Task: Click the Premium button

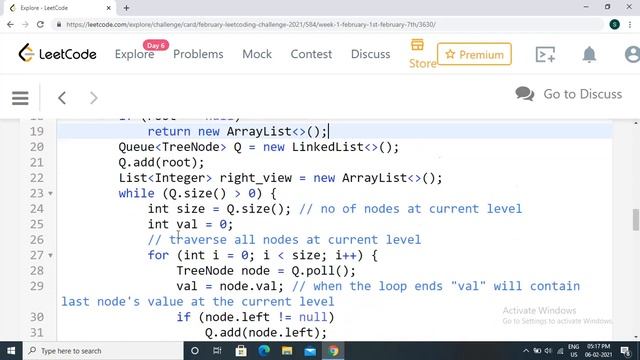Action: click(x=474, y=54)
